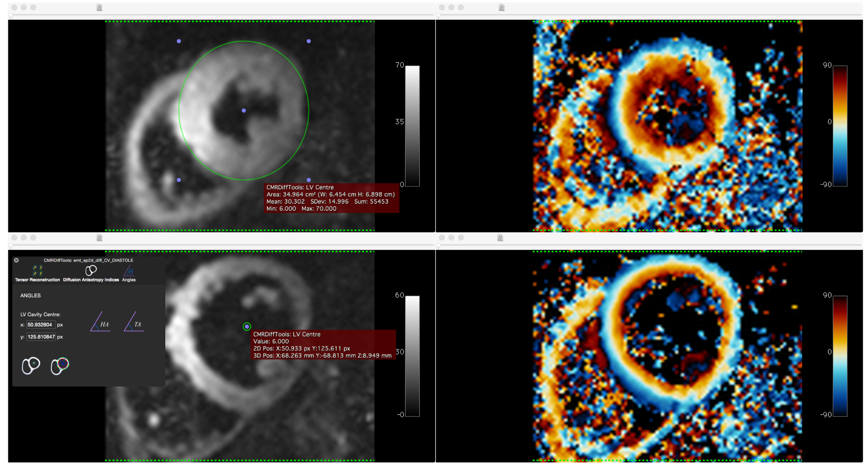Screen dimensions: 868x467
Task: Click the Tensor Reconstruction tab label text
Action: (x=37, y=280)
